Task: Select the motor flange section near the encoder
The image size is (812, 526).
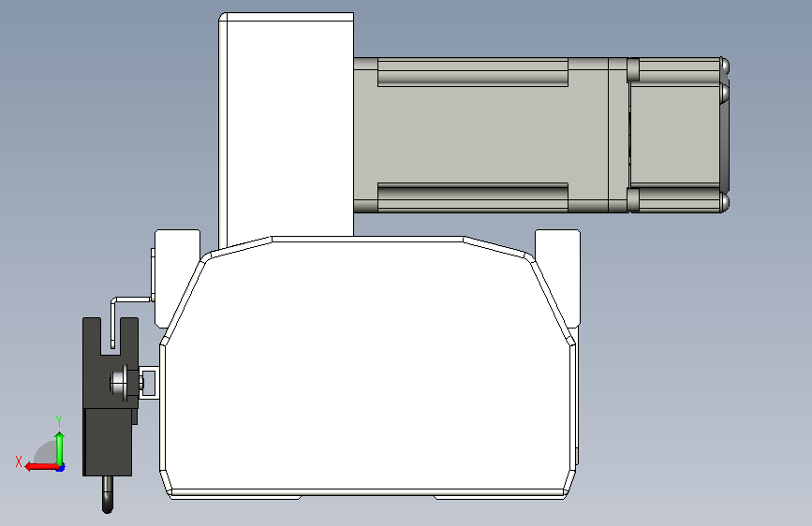Action: [618, 135]
